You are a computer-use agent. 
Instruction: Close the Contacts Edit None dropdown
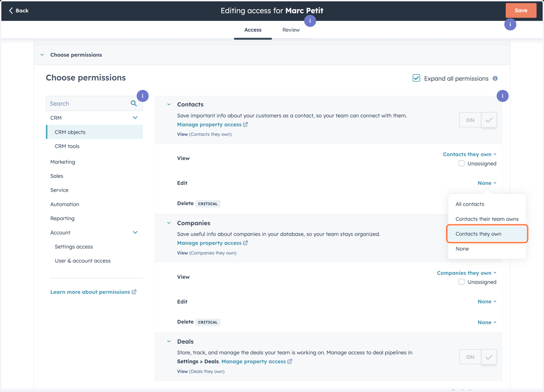point(487,183)
